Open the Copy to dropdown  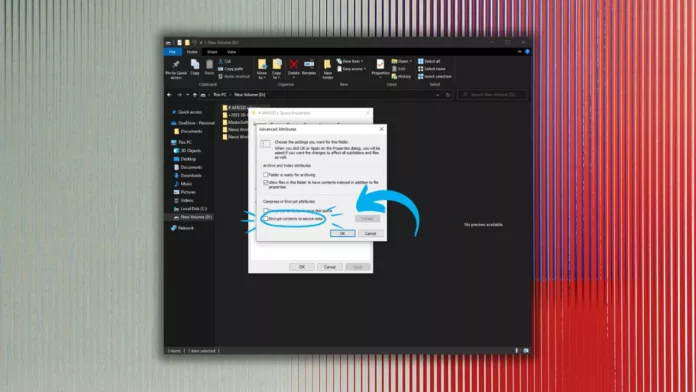[277, 69]
